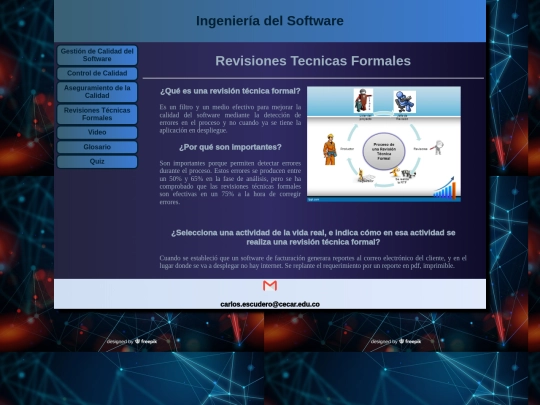Viewport: 540px width, 405px height.
Task: Open Gestión de Calidad del Software menu item
Action: [x=97, y=55]
